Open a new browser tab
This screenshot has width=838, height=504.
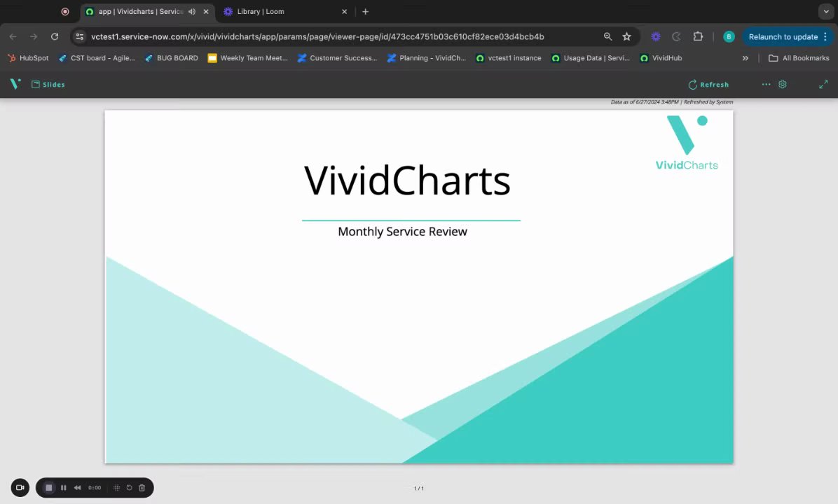pos(366,12)
